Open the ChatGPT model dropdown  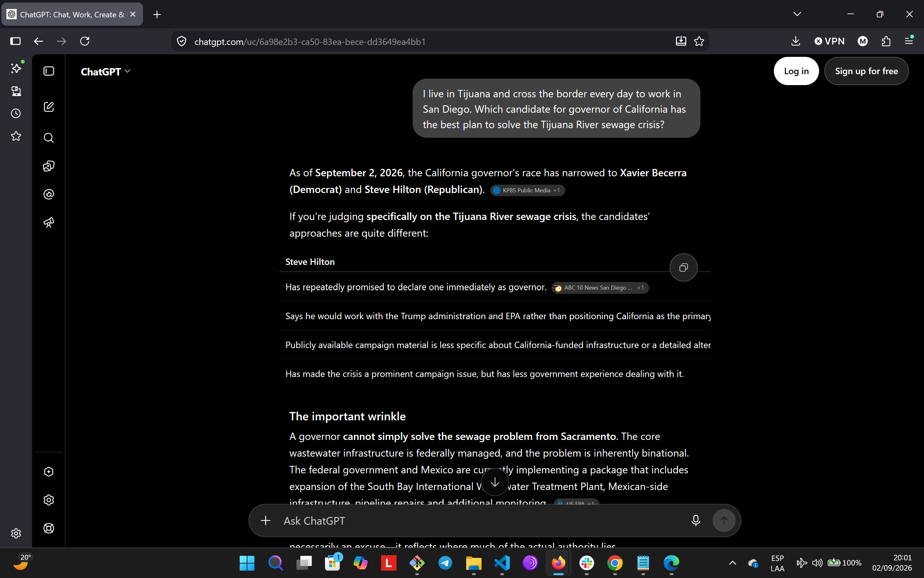(x=106, y=72)
